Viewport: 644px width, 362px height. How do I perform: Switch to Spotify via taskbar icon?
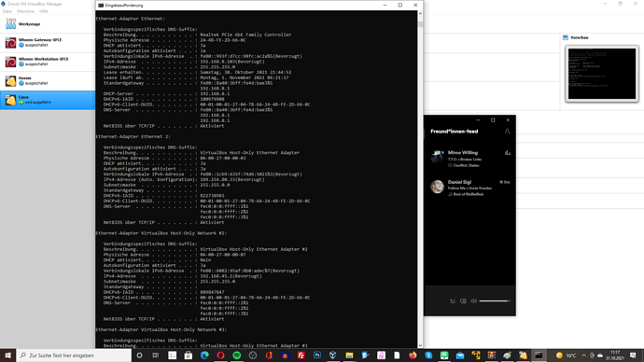click(236, 355)
